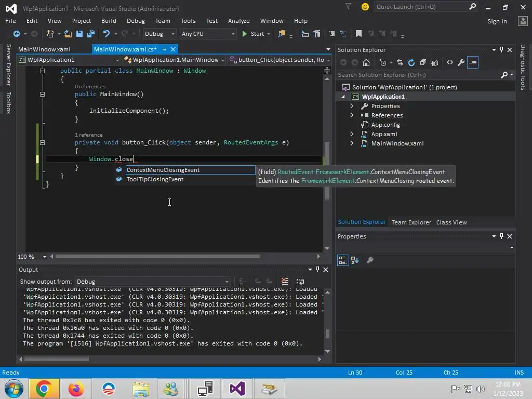Toggle the Preview Selected Items button
Viewport: 532px width, 399px height.
click(x=473, y=62)
